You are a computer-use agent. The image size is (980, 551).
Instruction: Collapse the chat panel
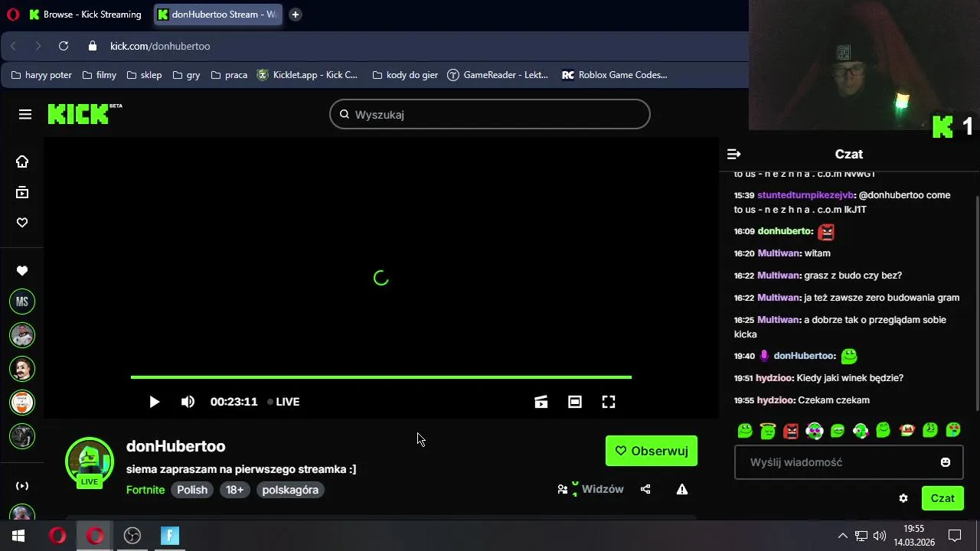pos(733,154)
